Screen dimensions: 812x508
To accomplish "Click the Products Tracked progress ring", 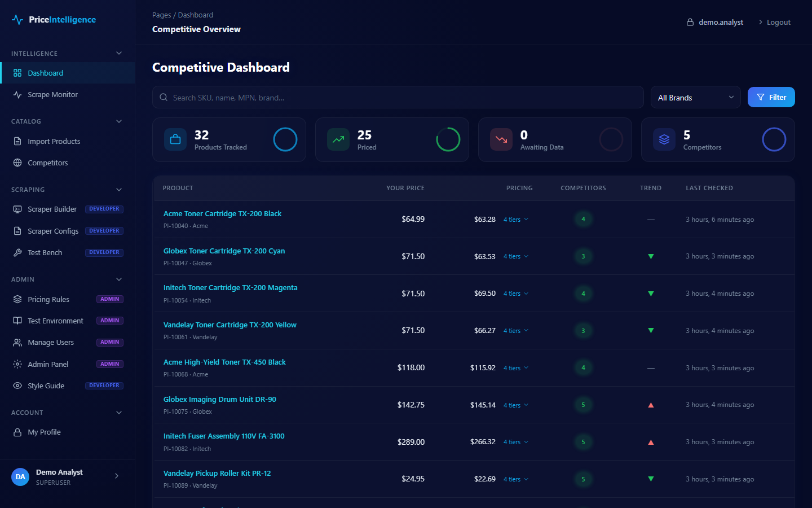I will point(285,139).
